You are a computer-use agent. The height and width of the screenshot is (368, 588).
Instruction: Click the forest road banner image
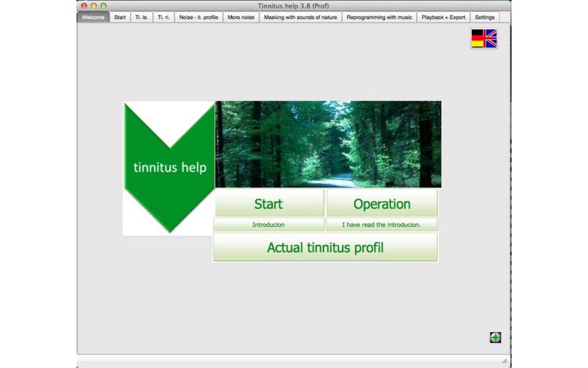[328, 144]
